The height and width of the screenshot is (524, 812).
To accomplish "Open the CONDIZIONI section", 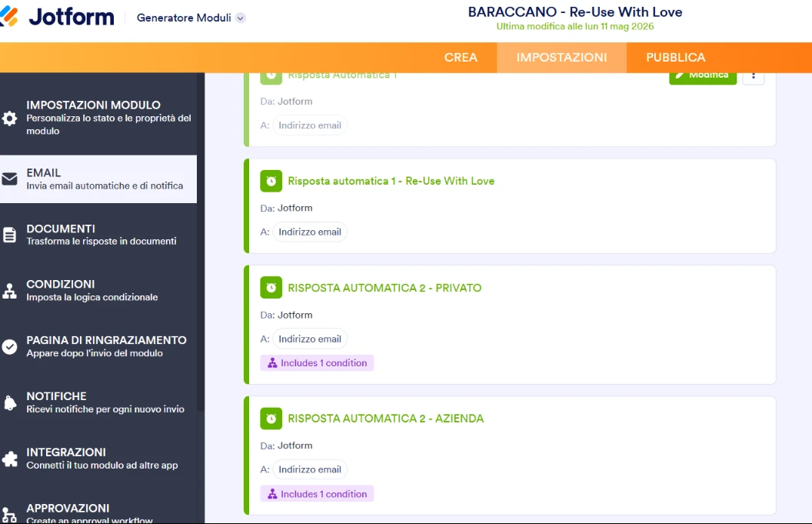I will tap(98, 290).
